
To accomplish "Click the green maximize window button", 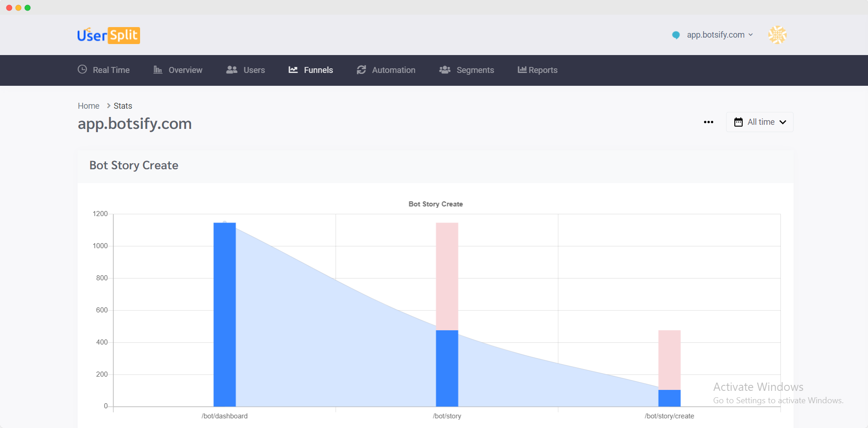I will tap(28, 8).
